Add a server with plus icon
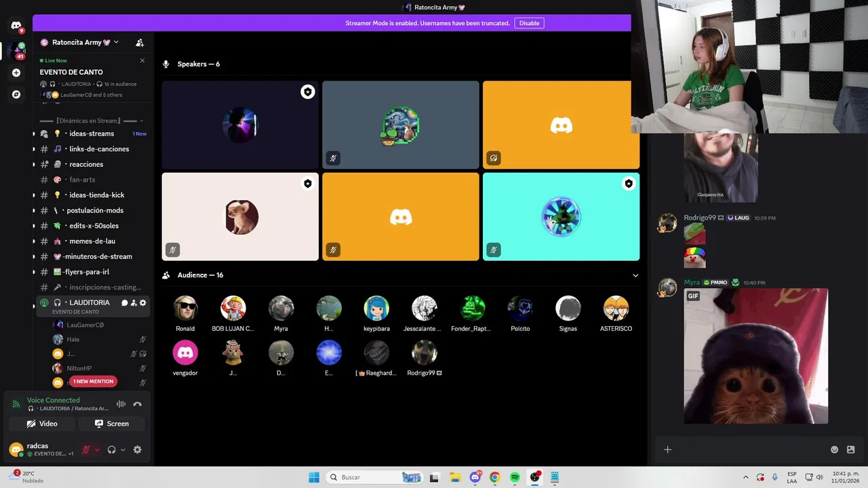 pyautogui.click(x=16, y=73)
